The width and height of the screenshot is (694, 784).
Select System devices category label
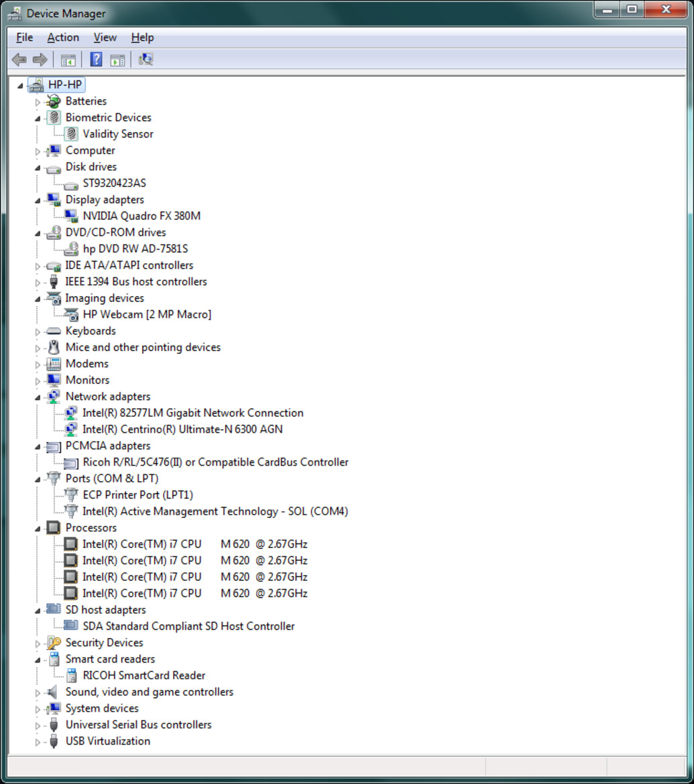click(101, 708)
